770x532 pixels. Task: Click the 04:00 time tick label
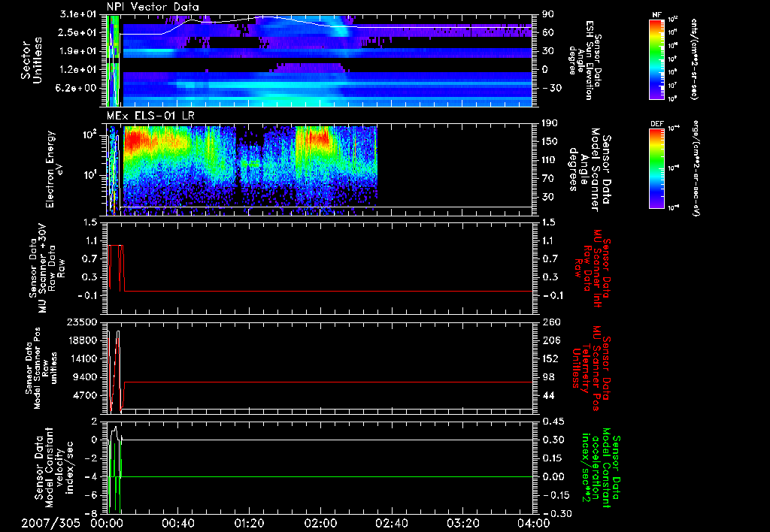533,523
